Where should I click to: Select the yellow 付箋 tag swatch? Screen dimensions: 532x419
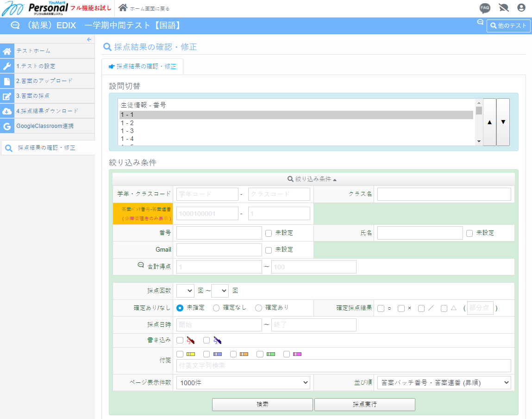coord(180,354)
